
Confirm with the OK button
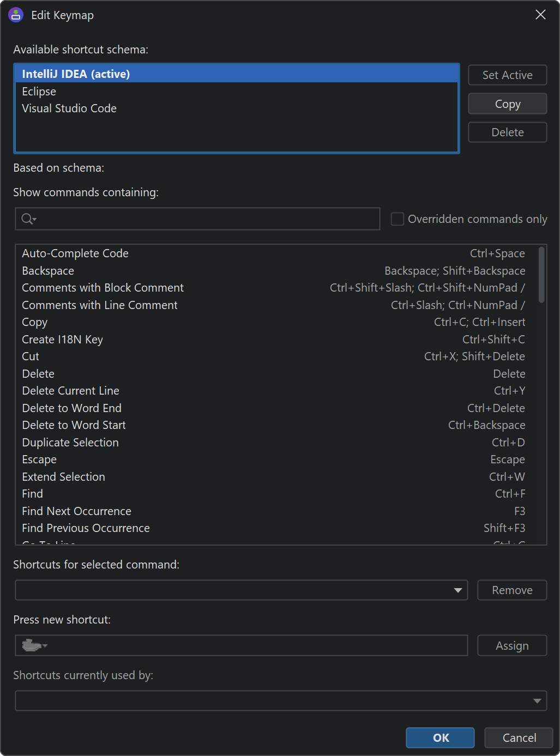pyautogui.click(x=440, y=737)
